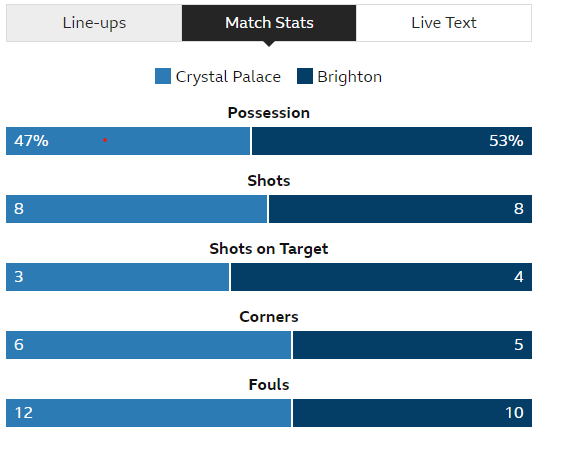Image resolution: width=566 pixels, height=454 pixels.
Task: Click the Crystal Palace legend label
Action: 228,77
